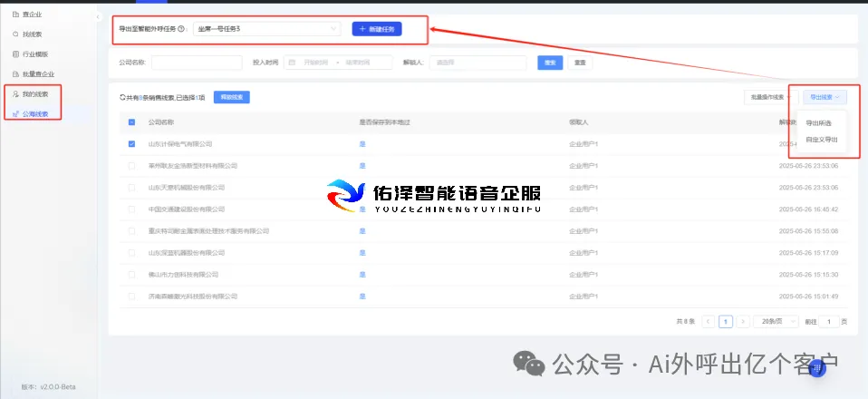The image size is (868, 399).
Task: Uncheck the 山东计保电气有限公司 row checkbox
Action: (131, 144)
